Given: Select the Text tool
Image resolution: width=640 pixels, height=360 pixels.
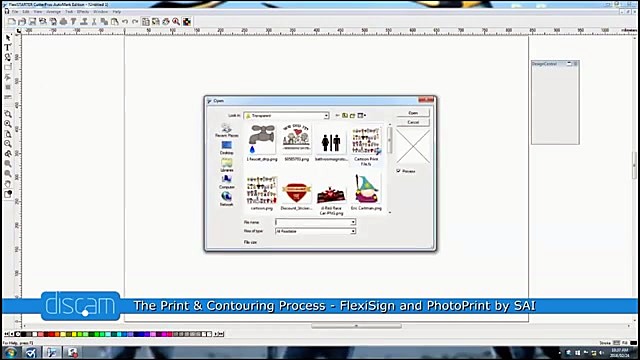Looking at the screenshot, I should (8, 47).
